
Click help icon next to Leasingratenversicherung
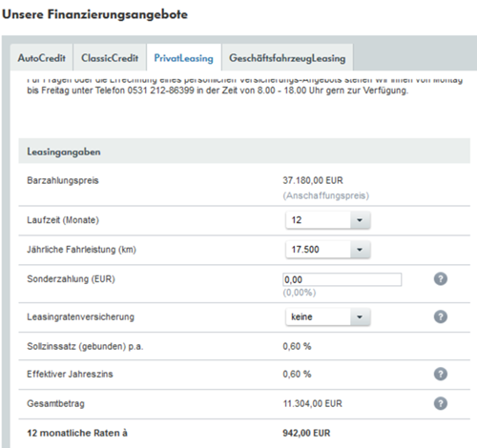(x=441, y=316)
